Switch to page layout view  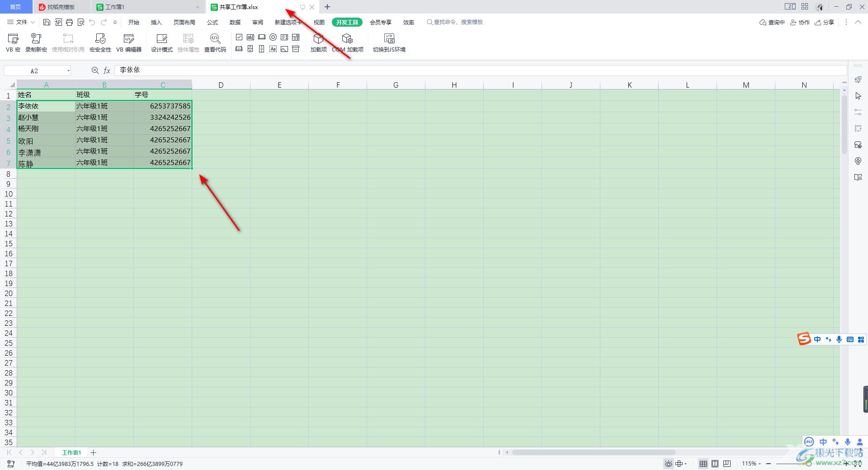[x=715, y=464]
